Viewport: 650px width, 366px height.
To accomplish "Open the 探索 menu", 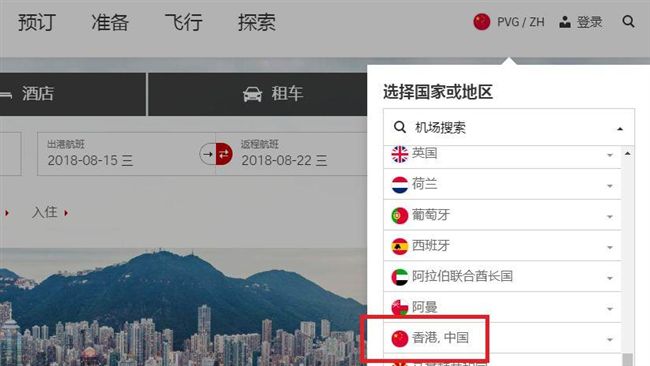I will pos(257,22).
